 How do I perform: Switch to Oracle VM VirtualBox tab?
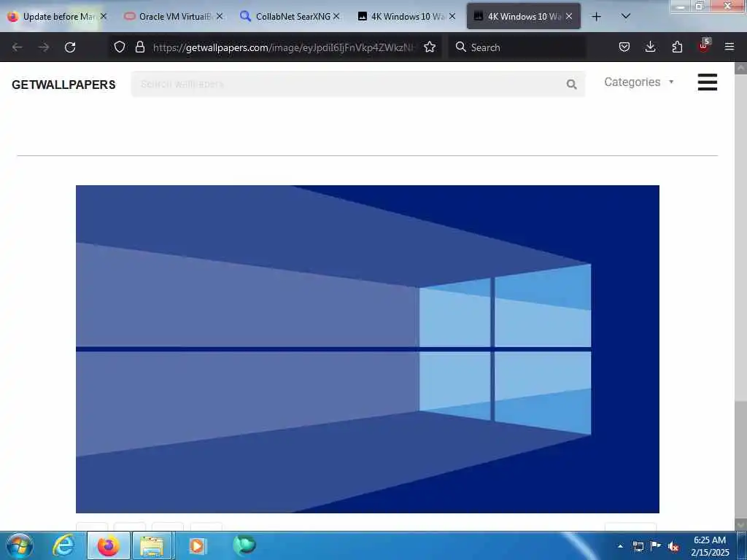point(174,16)
